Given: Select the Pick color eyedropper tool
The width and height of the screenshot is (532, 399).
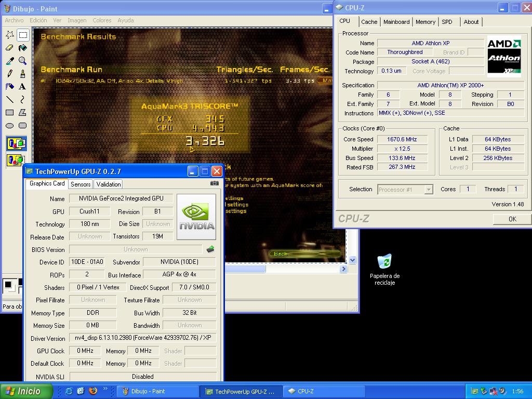Looking at the screenshot, I should [10, 61].
